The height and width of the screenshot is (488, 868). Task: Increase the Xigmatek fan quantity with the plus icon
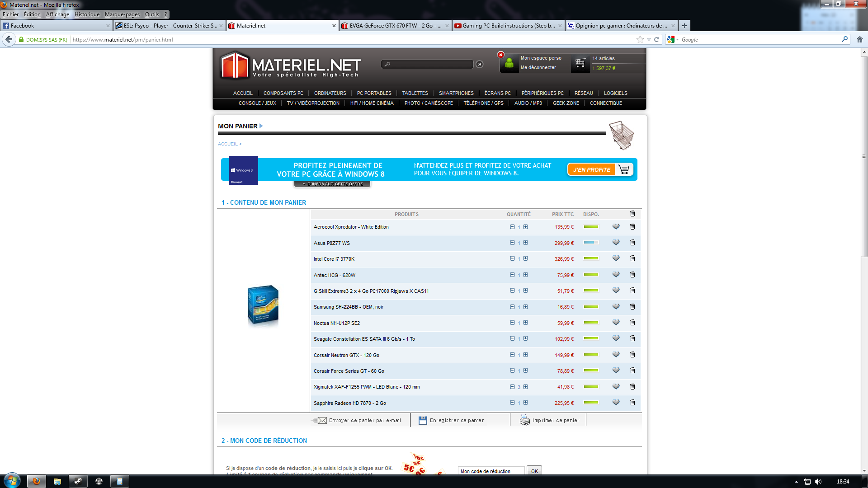coord(525,387)
